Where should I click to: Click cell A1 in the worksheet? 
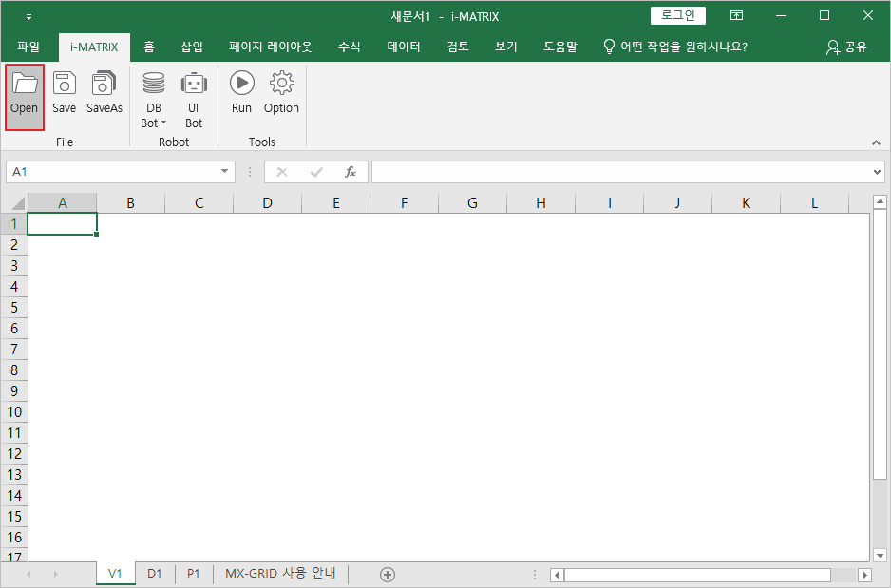click(x=63, y=224)
